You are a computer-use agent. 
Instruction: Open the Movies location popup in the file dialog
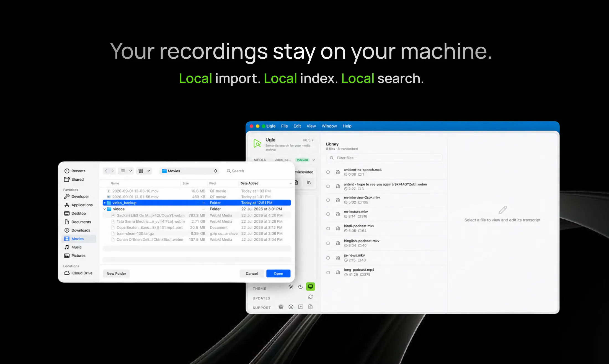tap(189, 171)
